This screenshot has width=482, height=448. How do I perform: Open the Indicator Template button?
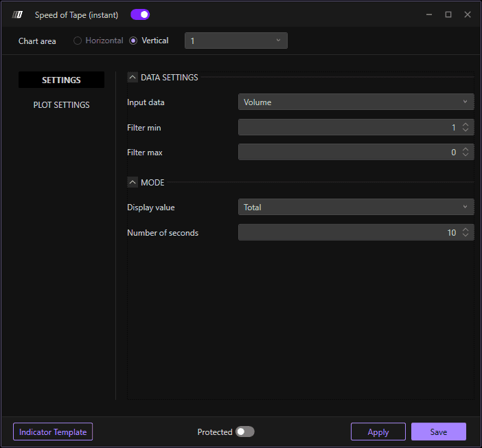(x=53, y=432)
